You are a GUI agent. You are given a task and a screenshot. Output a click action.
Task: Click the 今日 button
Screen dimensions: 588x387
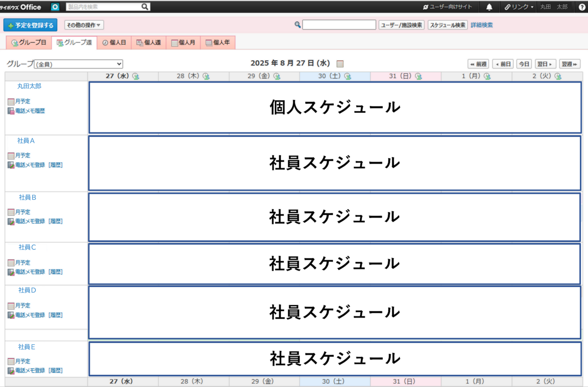[x=524, y=64]
